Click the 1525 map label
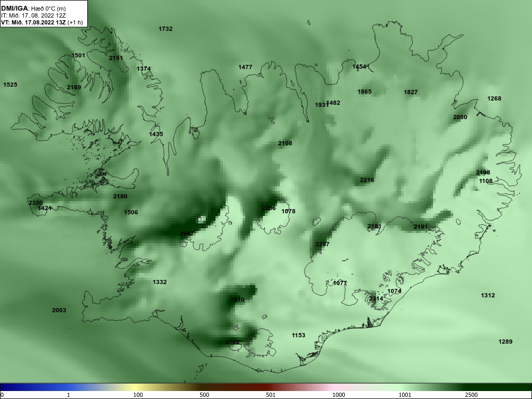Image resolution: width=532 pixels, height=399 pixels. [10, 85]
